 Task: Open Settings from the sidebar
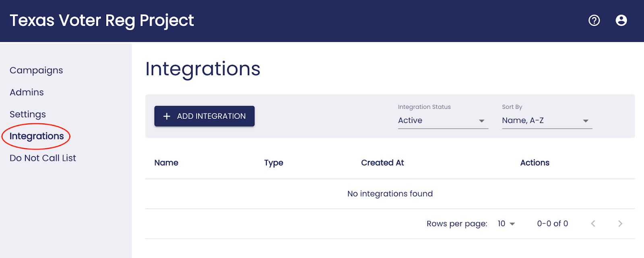pos(28,114)
